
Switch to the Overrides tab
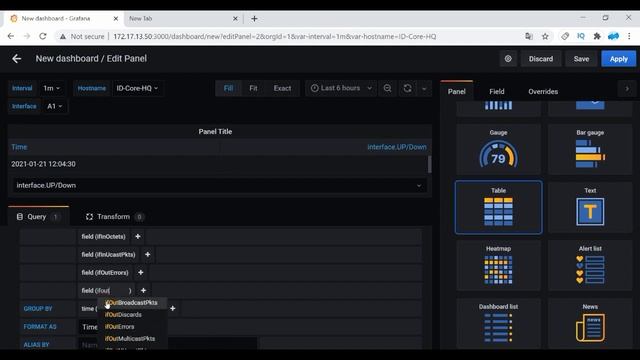[543, 91]
